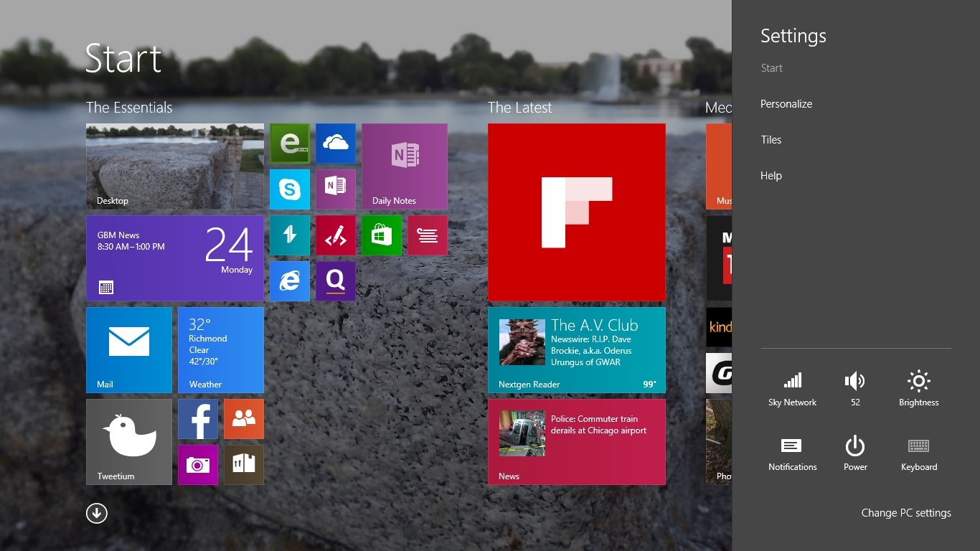Open the crimson Reading List tile
This screenshot has height=551, width=980.
[x=428, y=235]
